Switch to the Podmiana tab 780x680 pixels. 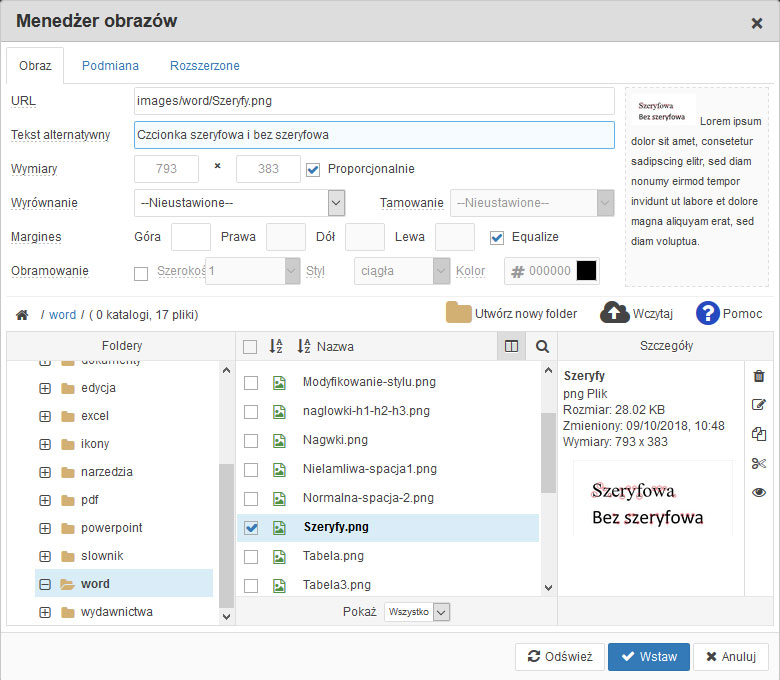(x=110, y=66)
